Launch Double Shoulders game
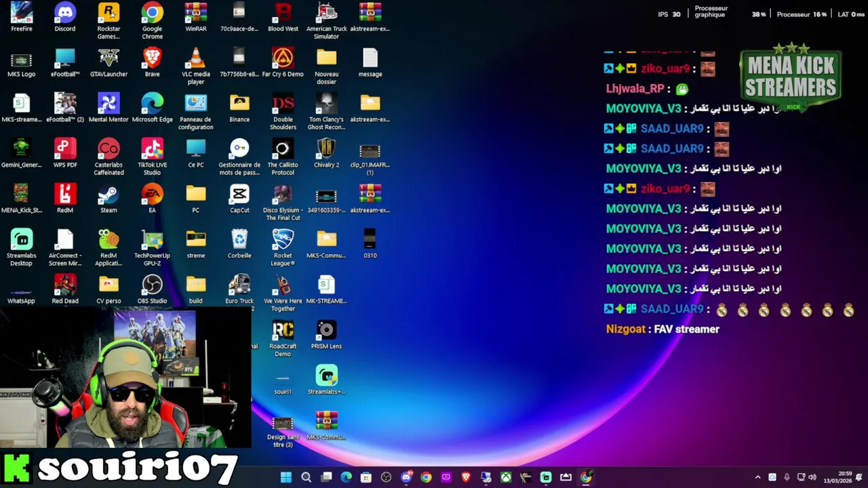This screenshot has width=868, height=488. 283,111
